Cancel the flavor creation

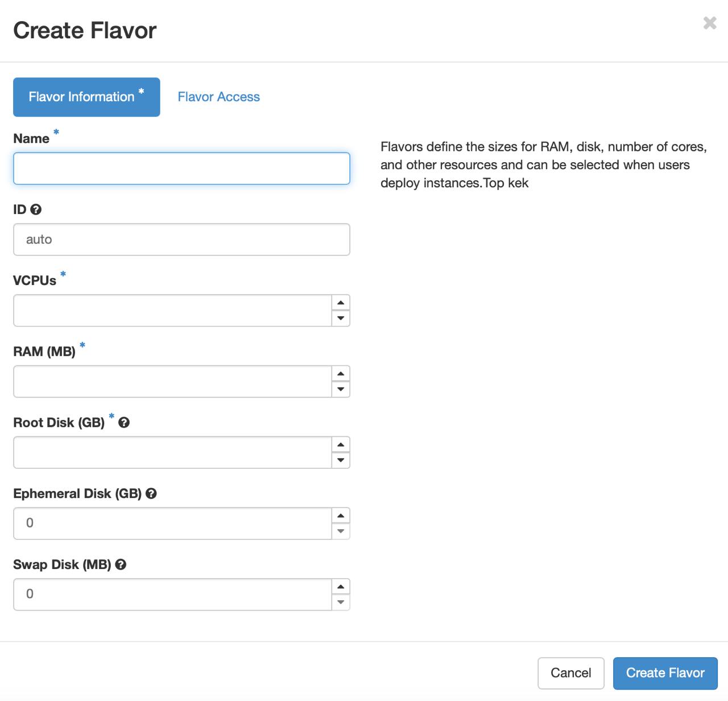click(570, 673)
